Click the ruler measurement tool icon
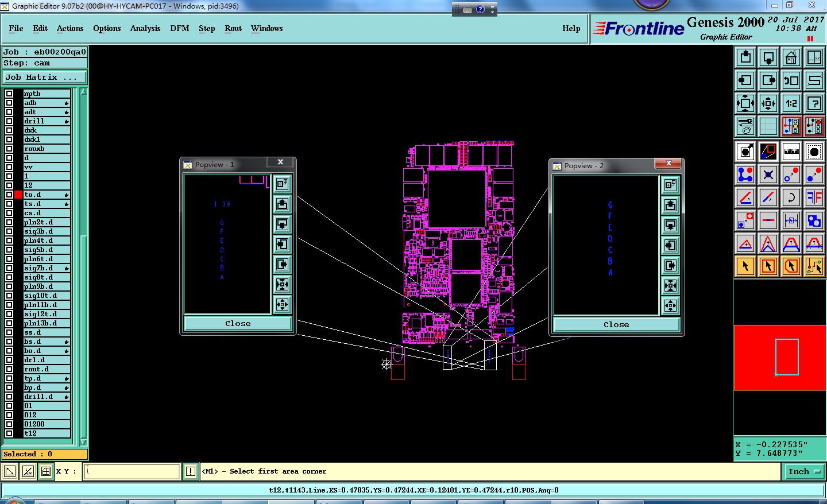 [791, 152]
